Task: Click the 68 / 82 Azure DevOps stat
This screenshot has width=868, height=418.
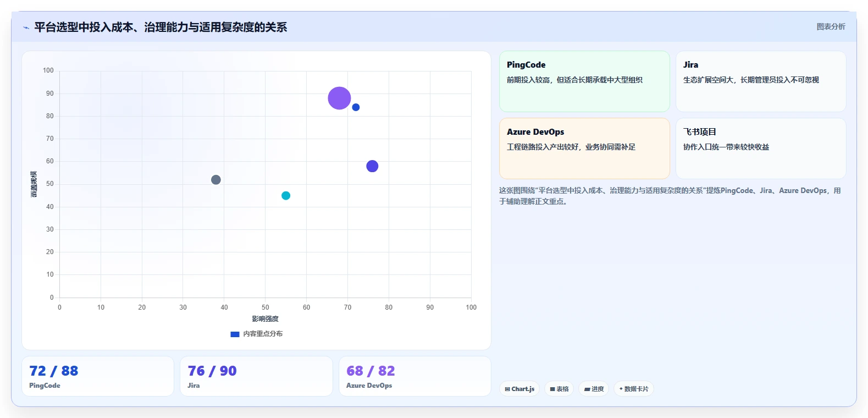Action: pyautogui.click(x=415, y=376)
